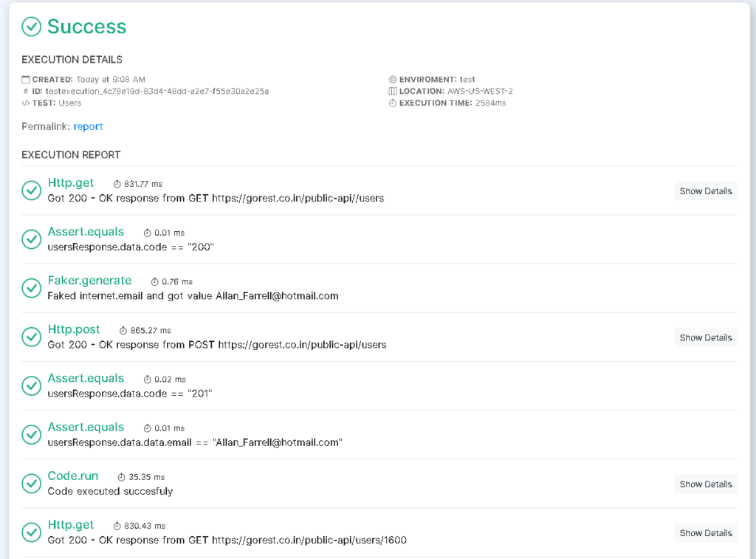
Task: Open the report permalink
Action: click(x=88, y=126)
